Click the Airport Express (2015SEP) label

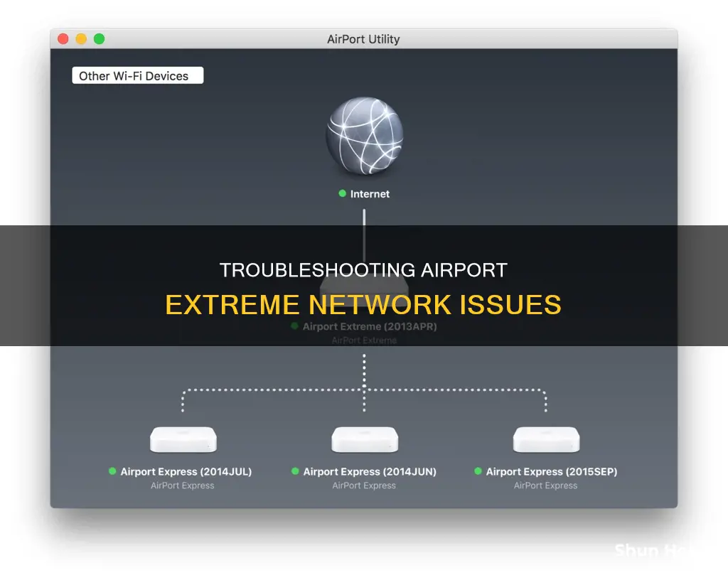pos(552,471)
